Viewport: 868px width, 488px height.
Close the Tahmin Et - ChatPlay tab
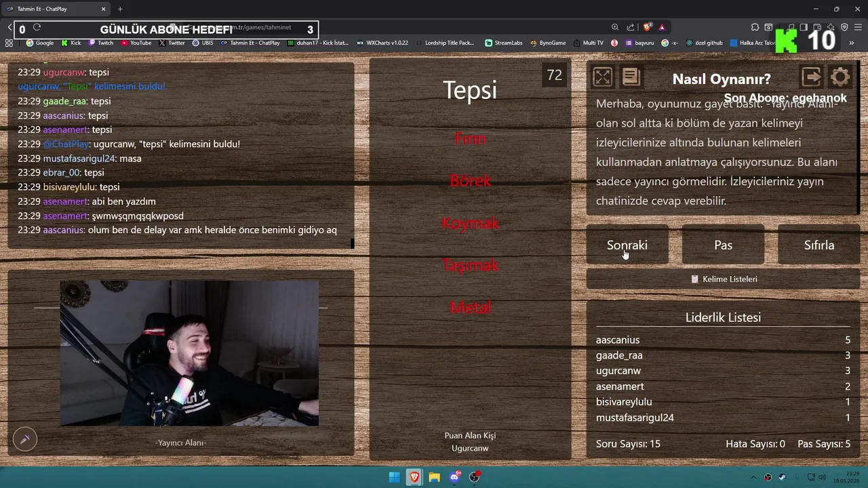pos(103,9)
